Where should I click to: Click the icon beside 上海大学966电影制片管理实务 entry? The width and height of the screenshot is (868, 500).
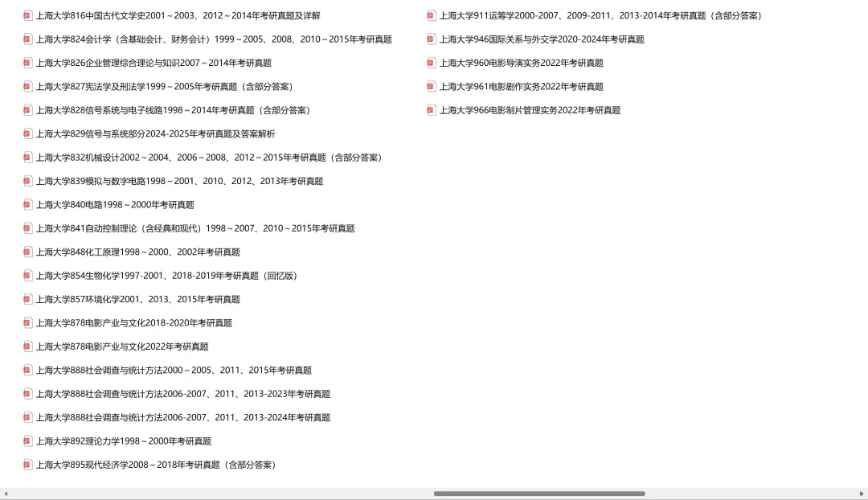point(432,110)
